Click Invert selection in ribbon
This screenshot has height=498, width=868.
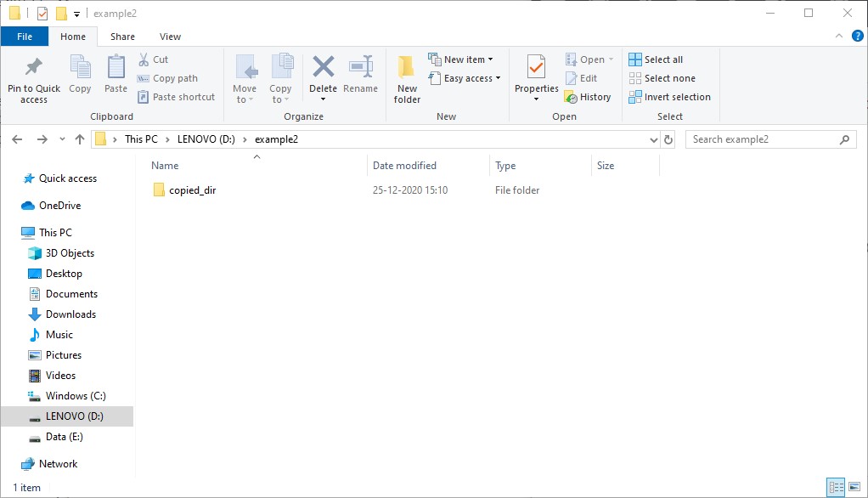tap(669, 97)
